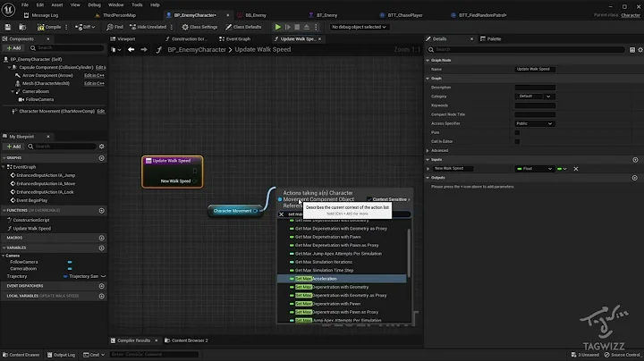Switch to the ThirdPersonMap tab
The height and width of the screenshot is (361, 644).
point(119,15)
